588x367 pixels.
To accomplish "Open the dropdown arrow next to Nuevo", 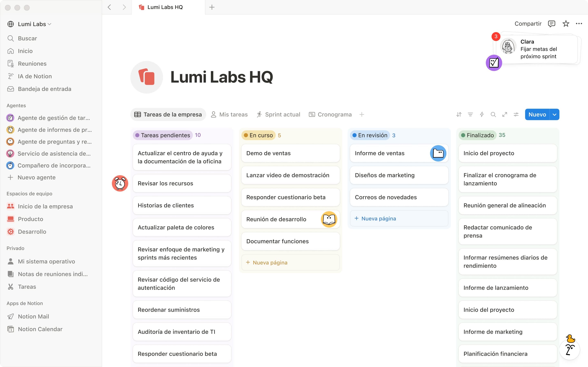I will coord(555,114).
